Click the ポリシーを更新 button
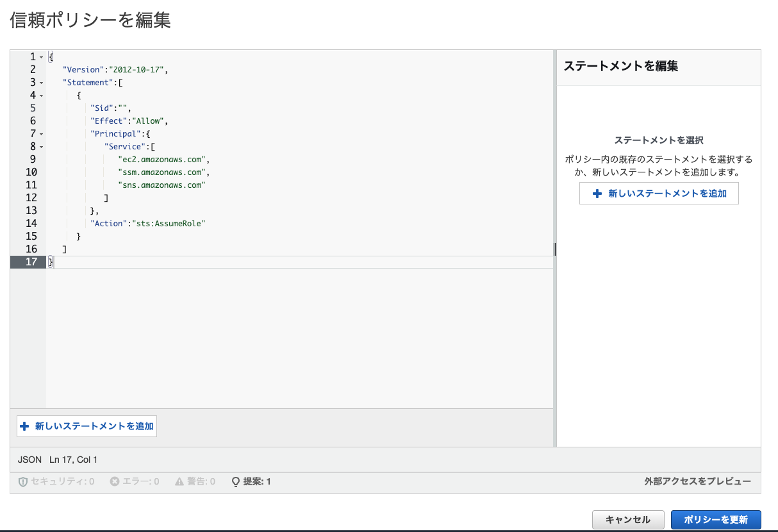 tap(716, 520)
